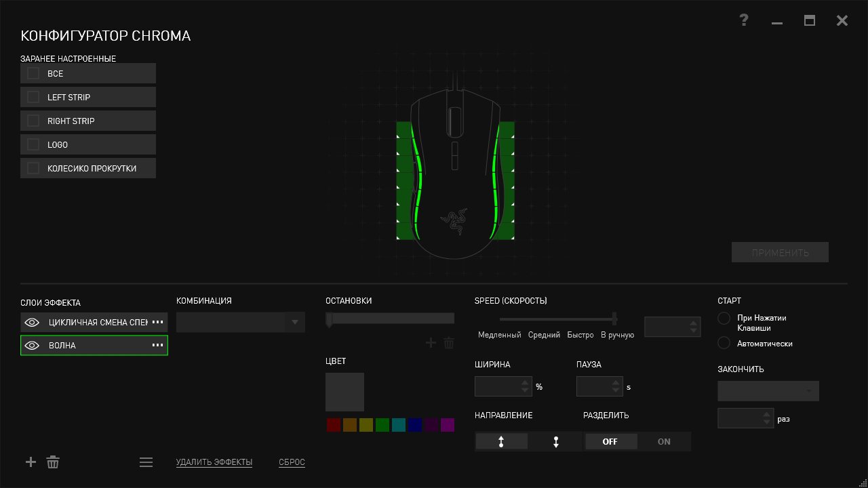Enable the LEFT STRIP checkbox

click(33, 97)
